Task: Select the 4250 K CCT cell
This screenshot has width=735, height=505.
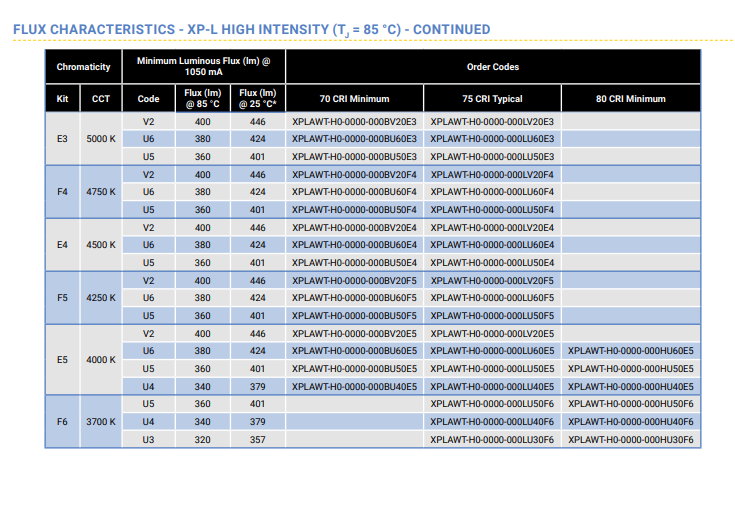Action: pos(101,298)
